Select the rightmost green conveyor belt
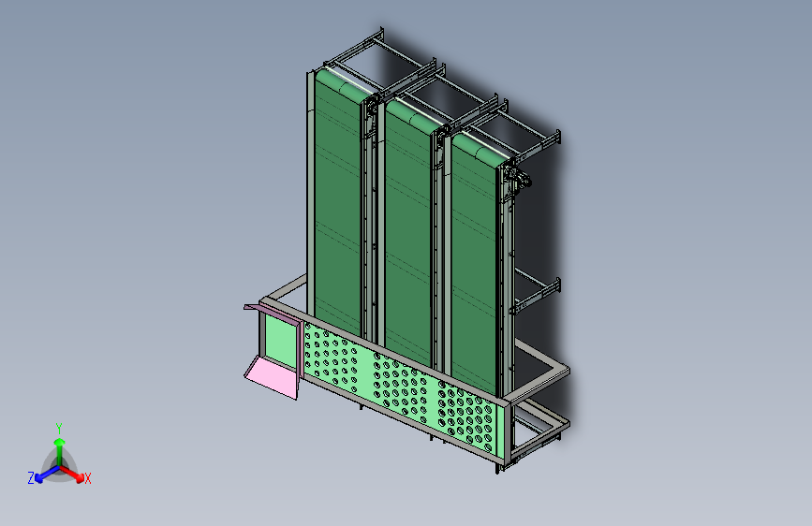812x526 pixels. click(476, 264)
